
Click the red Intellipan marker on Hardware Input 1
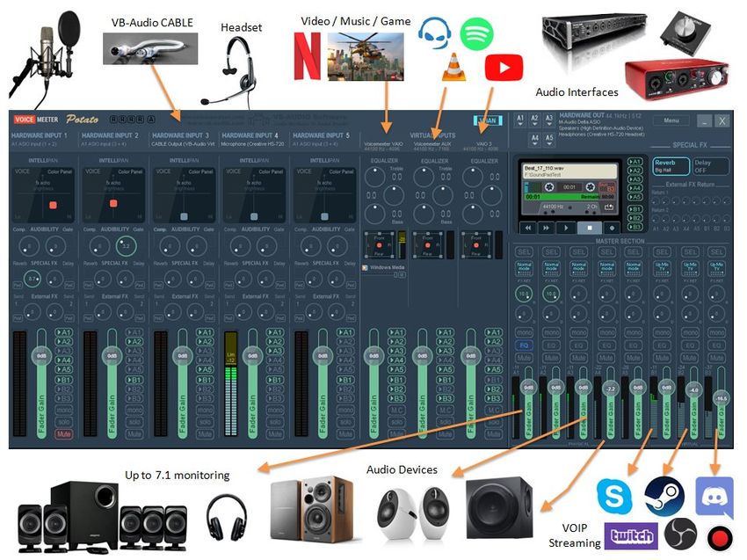(53, 205)
